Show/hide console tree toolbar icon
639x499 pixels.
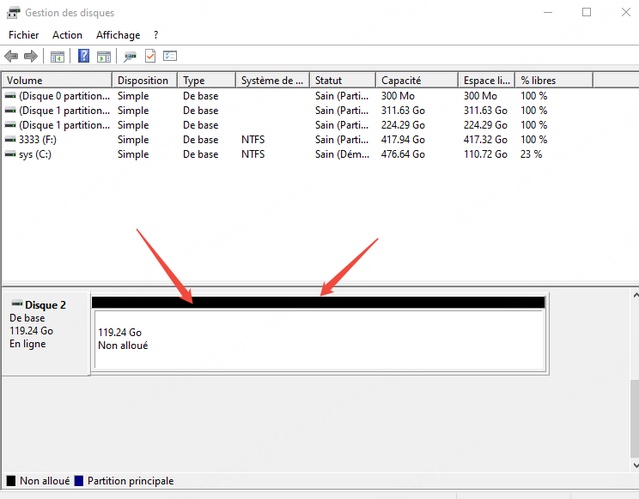pyautogui.click(x=57, y=56)
